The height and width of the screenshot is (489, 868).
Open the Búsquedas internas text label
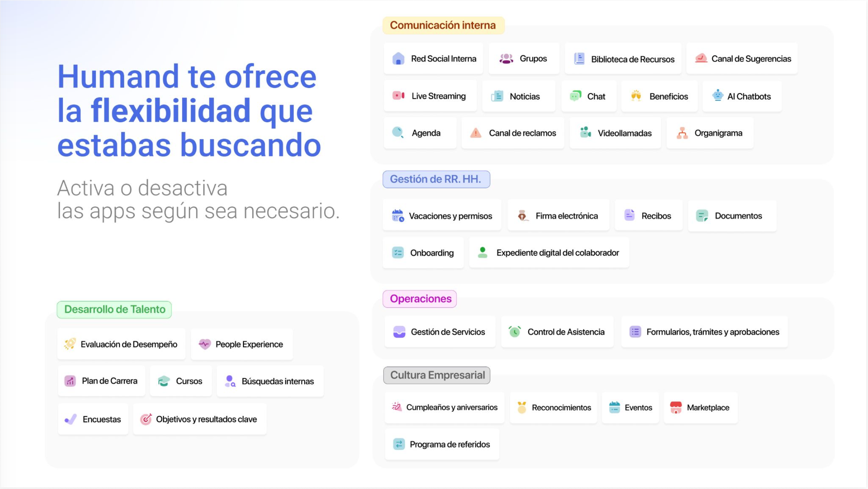278,381
